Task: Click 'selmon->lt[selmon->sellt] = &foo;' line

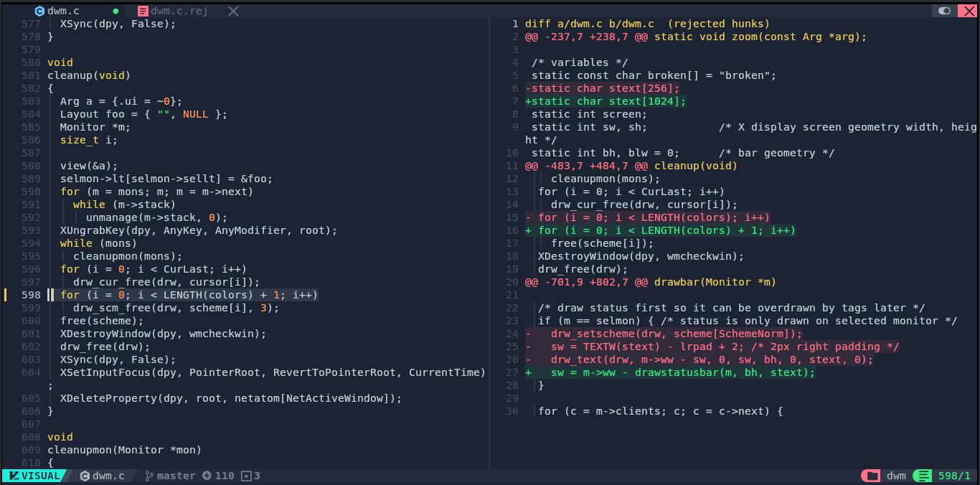Action: coord(166,179)
